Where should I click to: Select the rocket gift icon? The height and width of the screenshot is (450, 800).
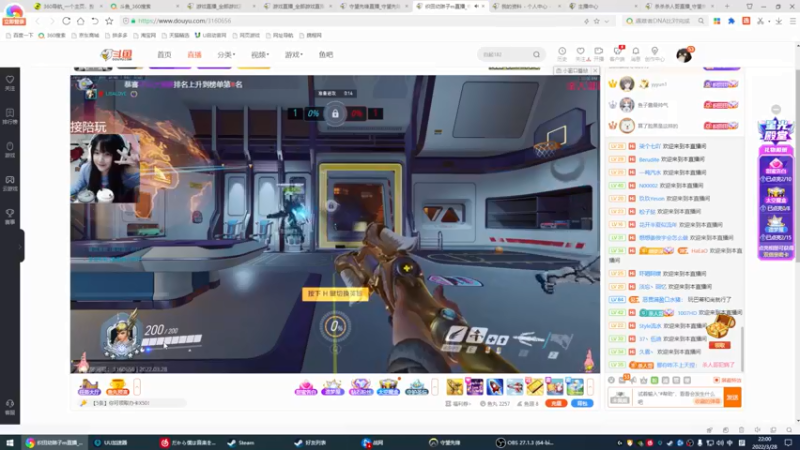(x=494, y=387)
